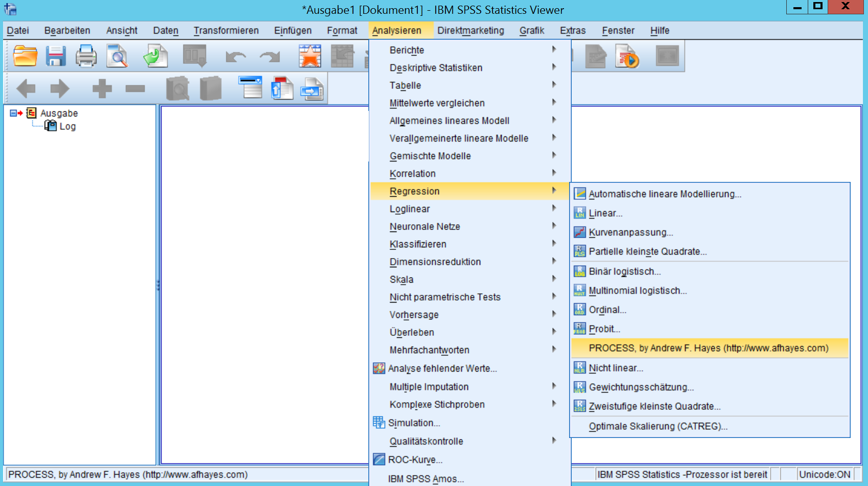The image size is (868, 486).
Task: Expand the Klassifizieren submenu
Action: coord(470,244)
